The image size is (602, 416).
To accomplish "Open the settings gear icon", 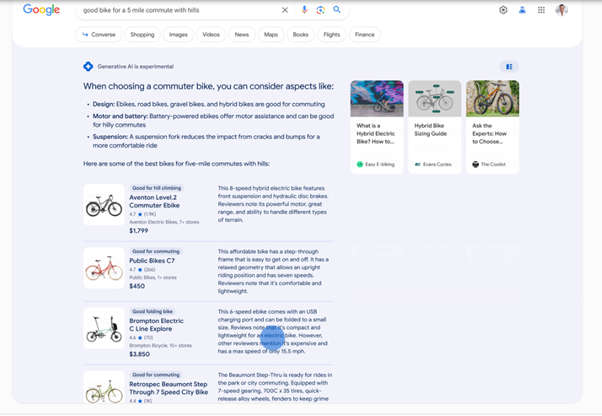I will [503, 10].
